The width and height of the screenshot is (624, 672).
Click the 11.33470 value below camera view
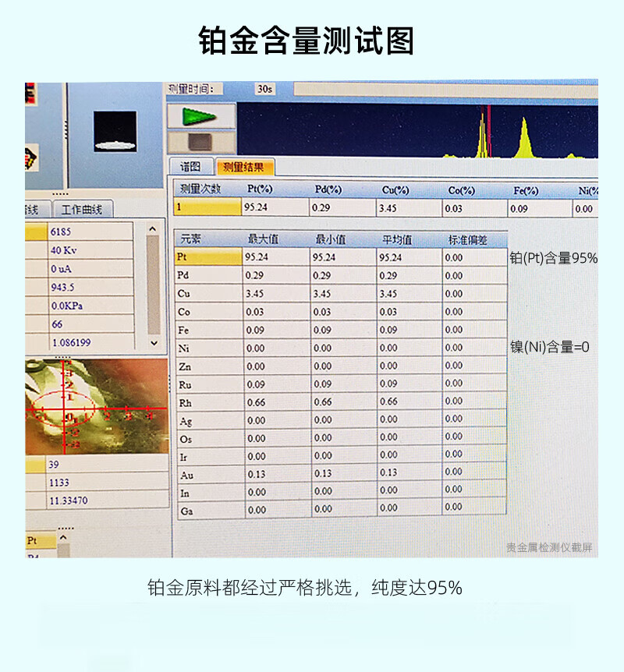click(68, 500)
